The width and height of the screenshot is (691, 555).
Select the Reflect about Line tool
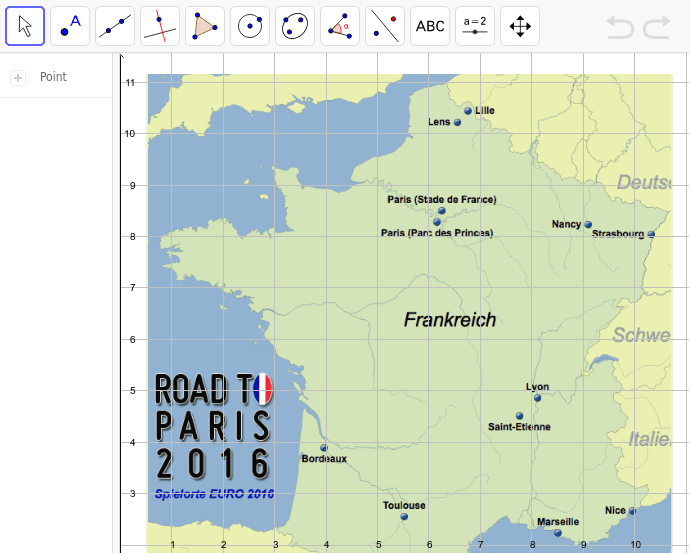click(x=385, y=26)
